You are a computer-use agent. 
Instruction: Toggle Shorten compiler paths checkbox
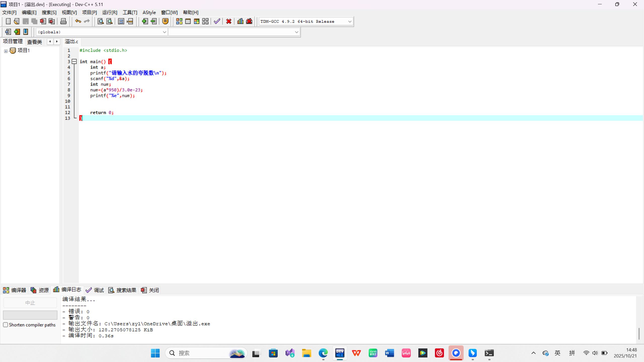tap(6, 325)
